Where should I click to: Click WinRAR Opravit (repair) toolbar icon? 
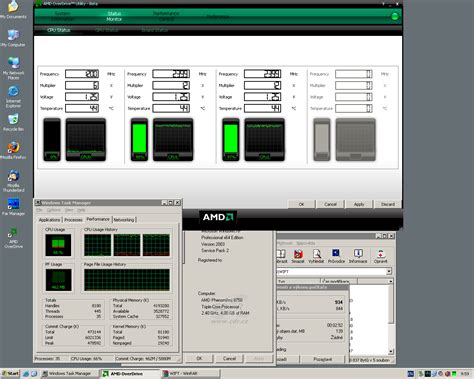click(380, 256)
